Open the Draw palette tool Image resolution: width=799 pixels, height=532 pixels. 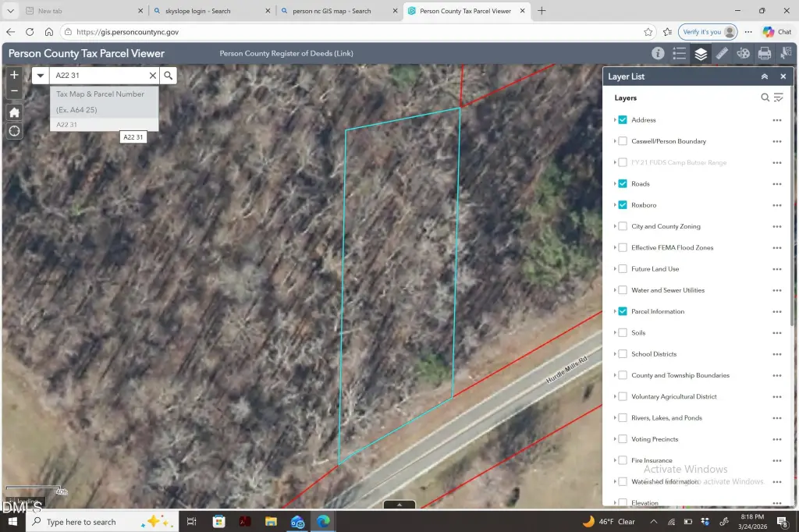[743, 54]
